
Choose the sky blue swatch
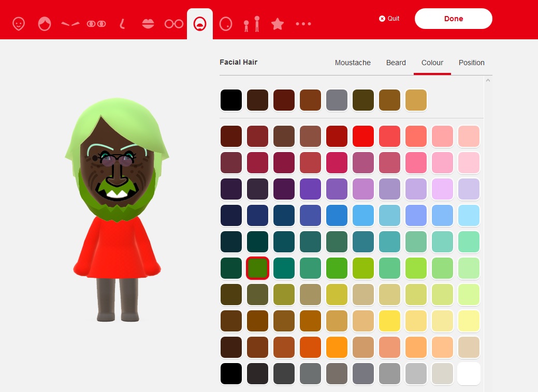point(363,215)
